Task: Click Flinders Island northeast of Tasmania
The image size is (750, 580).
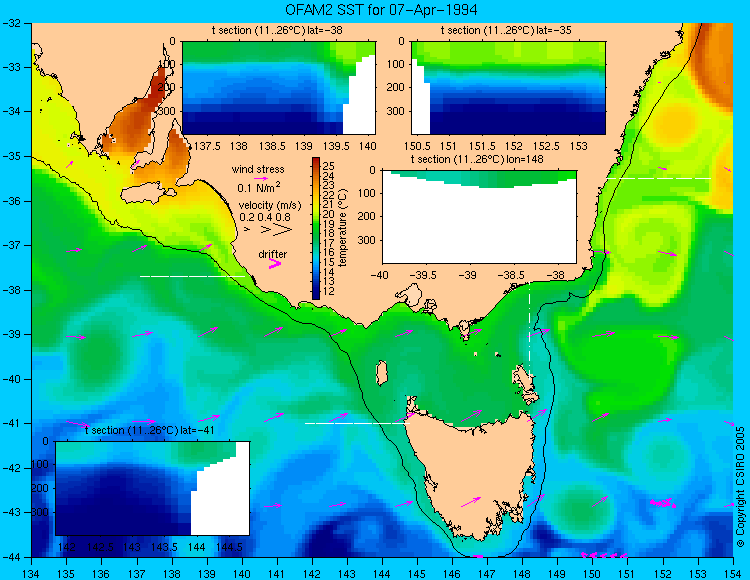Action: (524, 378)
